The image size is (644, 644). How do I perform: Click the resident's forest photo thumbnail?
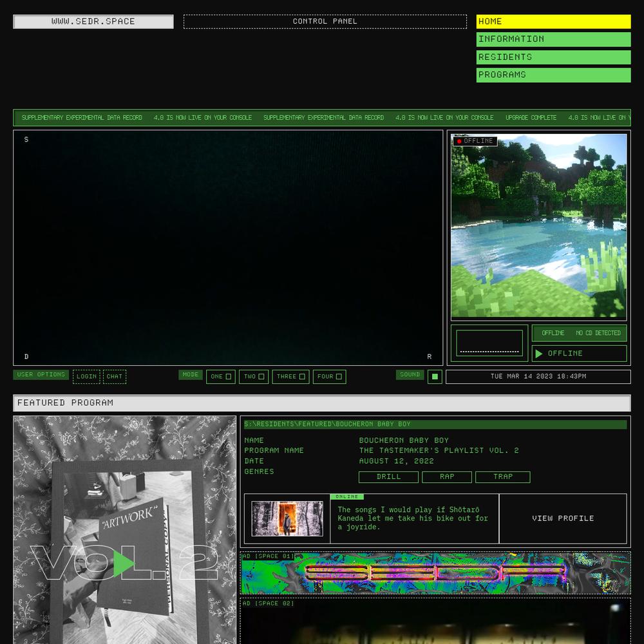pyautogui.click(x=287, y=518)
